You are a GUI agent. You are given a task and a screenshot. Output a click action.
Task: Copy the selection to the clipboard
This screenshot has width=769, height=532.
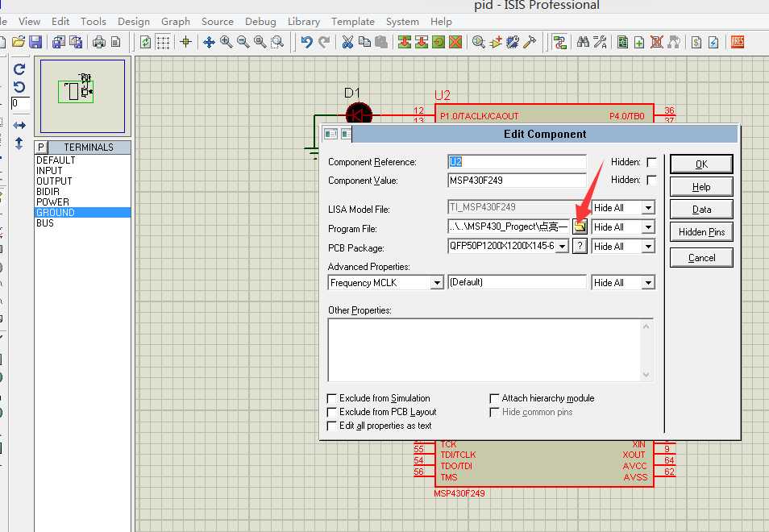(x=364, y=42)
